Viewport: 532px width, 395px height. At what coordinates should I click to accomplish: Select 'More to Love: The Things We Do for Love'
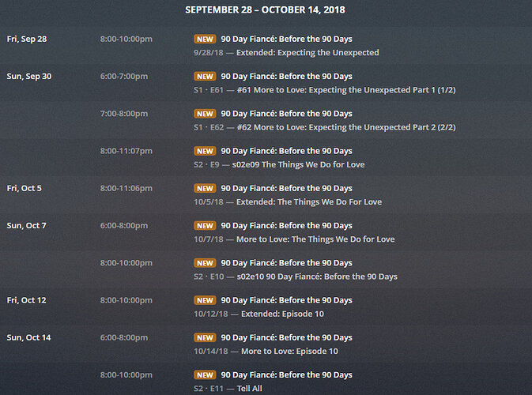point(315,239)
